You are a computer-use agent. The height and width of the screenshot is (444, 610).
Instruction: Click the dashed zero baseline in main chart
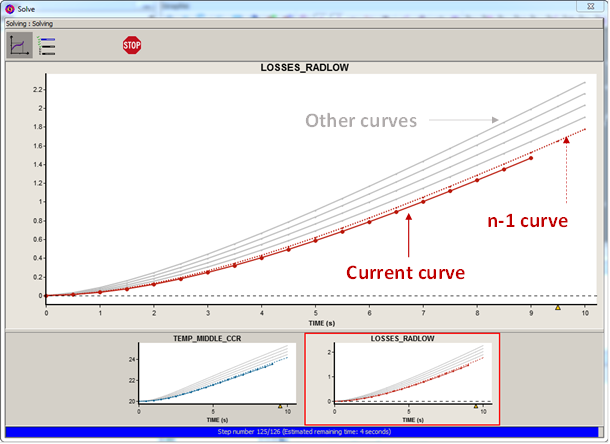[300, 295]
